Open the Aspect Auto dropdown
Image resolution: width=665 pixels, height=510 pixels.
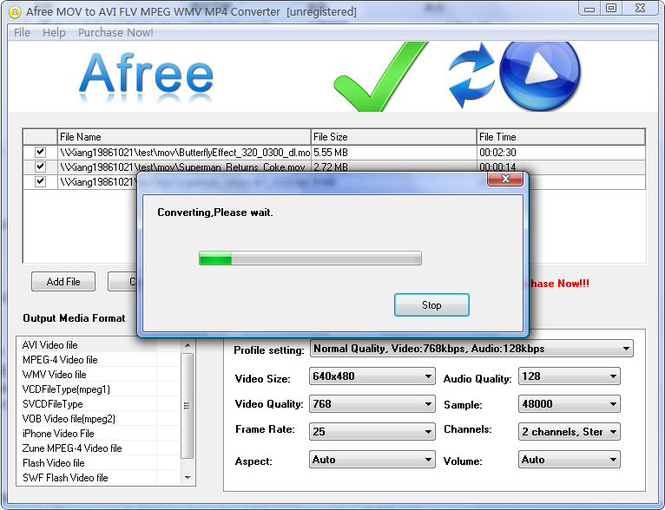(x=372, y=460)
